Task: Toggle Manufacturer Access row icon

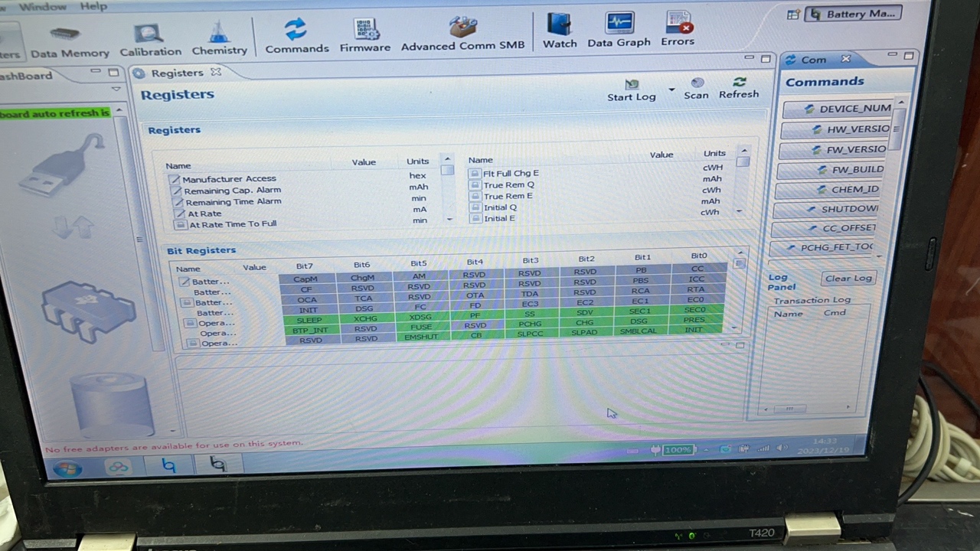Action: 175,179
